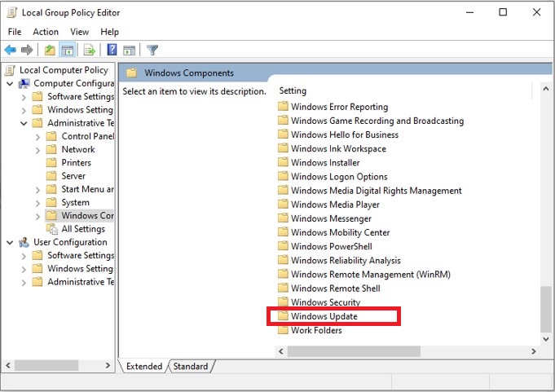Screen dimensions: 555x392
Task: Click the All Settings icon in tree
Action: (x=52, y=229)
